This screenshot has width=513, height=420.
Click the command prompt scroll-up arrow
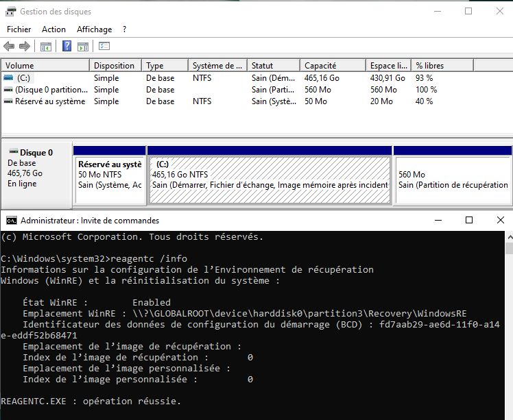coord(510,236)
